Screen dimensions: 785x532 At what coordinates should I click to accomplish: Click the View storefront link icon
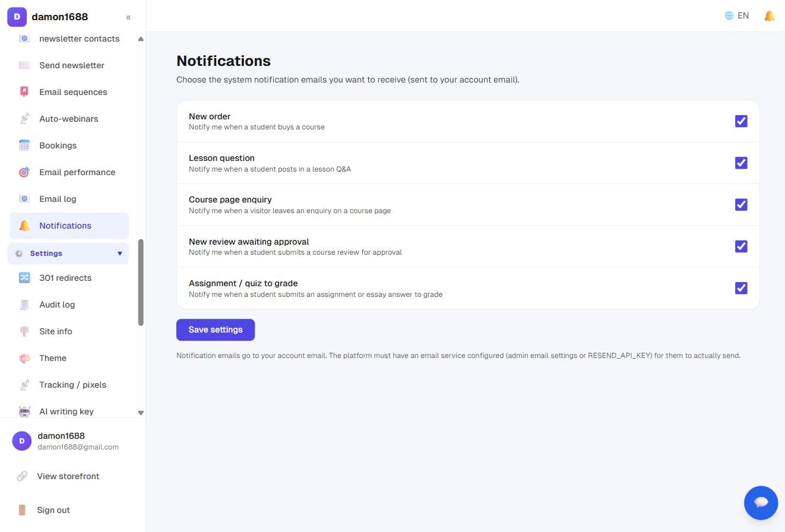(x=22, y=476)
